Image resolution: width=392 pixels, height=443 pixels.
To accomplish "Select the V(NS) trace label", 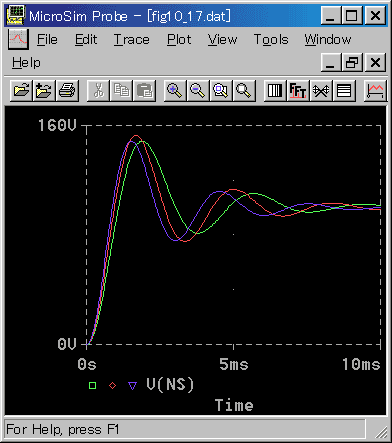I will (170, 385).
